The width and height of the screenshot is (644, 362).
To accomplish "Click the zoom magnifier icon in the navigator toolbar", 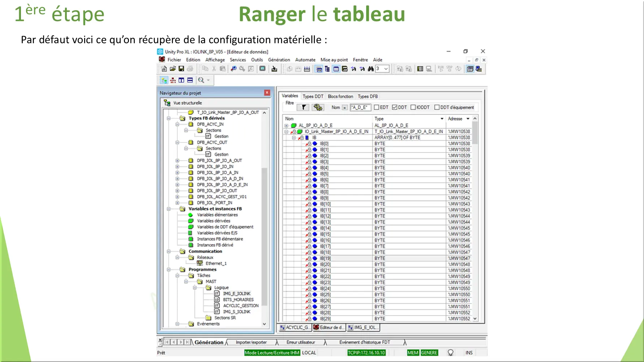I will point(201,80).
